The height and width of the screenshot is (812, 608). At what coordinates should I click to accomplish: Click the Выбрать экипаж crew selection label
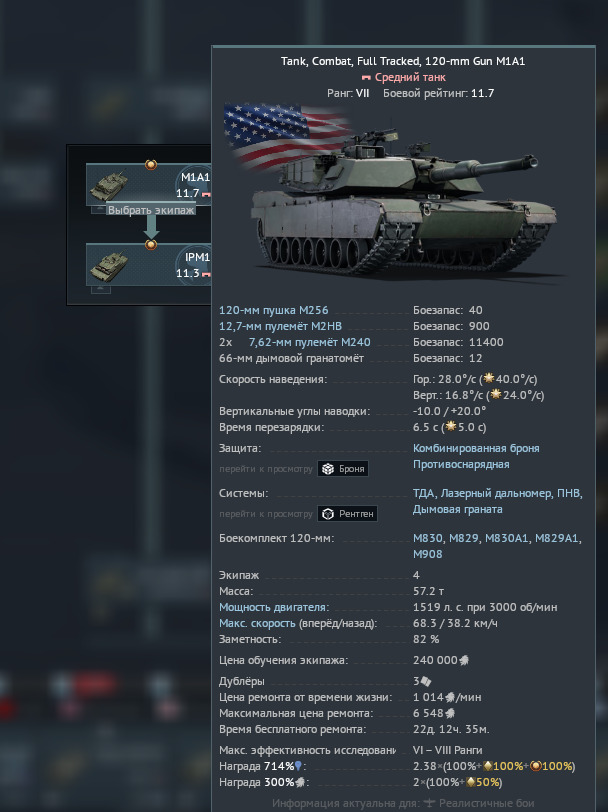(151, 210)
